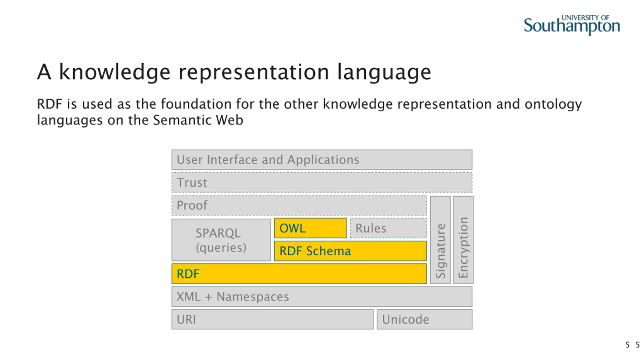Click the 'User Interface and Applications' layer box
Screen dimensions: 644x362
coord(322,160)
